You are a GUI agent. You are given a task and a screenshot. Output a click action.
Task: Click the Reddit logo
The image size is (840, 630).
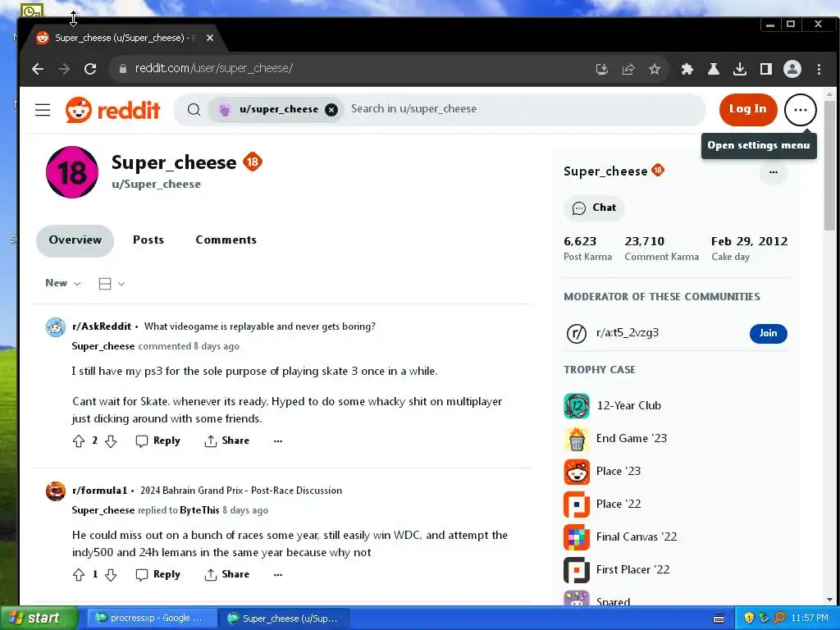click(x=112, y=110)
